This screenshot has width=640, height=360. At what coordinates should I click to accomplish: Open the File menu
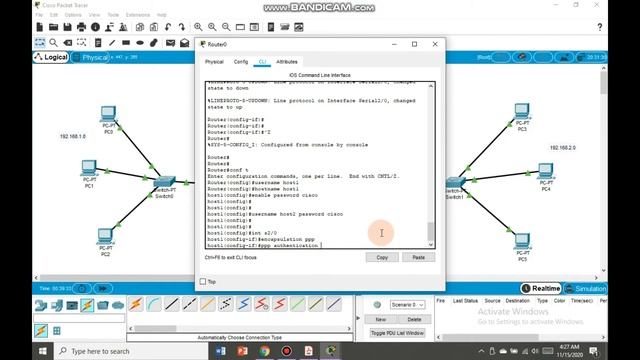click(x=39, y=15)
